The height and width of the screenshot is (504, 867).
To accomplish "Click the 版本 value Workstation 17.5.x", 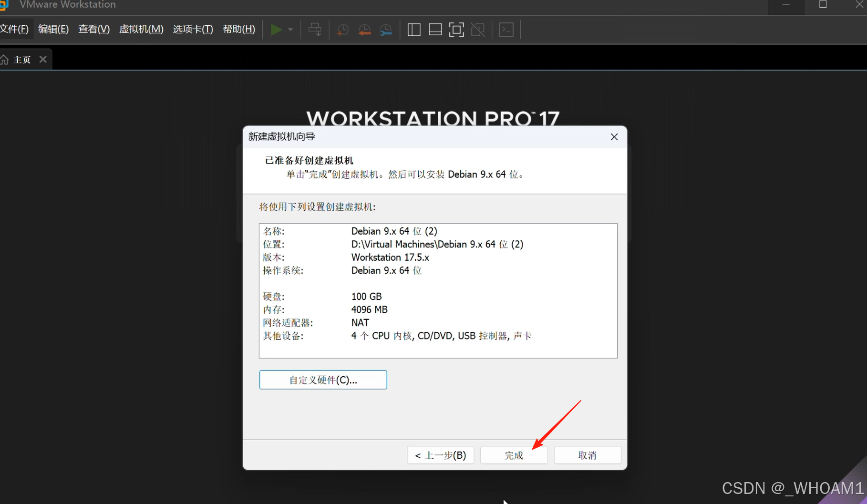I will click(390, 257).
